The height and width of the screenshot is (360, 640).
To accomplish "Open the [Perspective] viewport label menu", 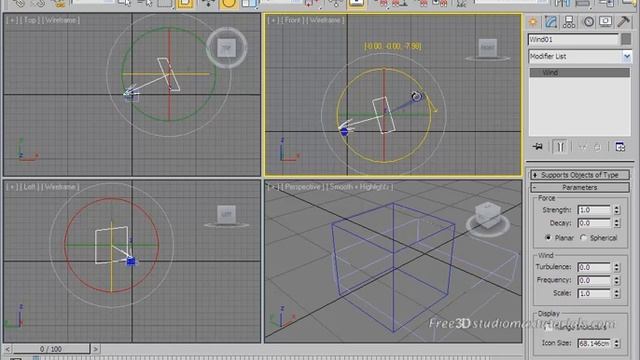I will [303, 187].
